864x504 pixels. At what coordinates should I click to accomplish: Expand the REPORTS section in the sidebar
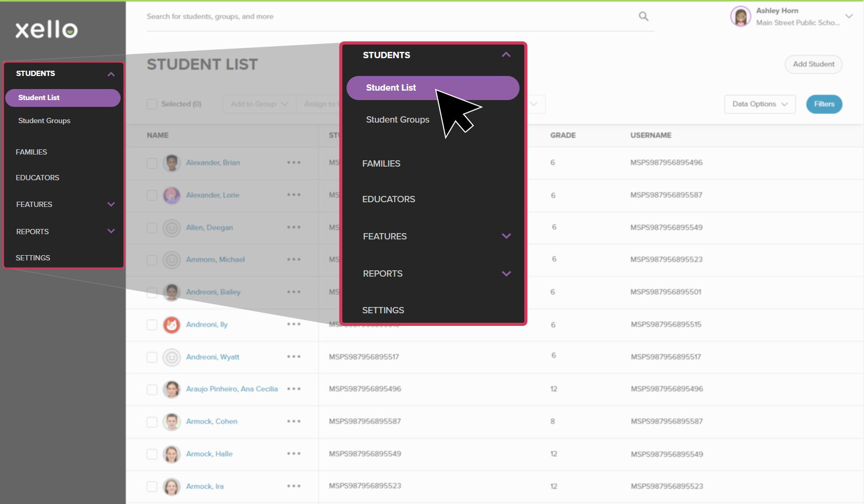[x=111, y=231]
